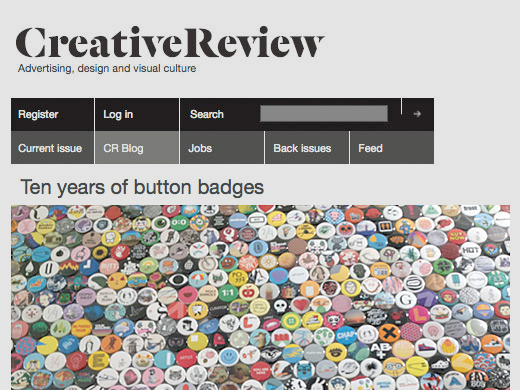The image size is (520, 390).
Task: Open the Register link
Action: coord(52,114)
